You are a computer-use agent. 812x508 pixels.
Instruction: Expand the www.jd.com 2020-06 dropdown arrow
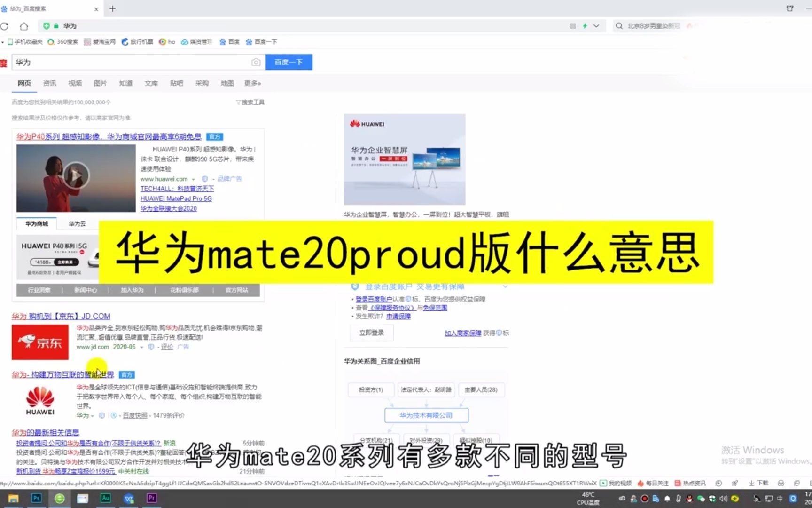click(141, 347)
